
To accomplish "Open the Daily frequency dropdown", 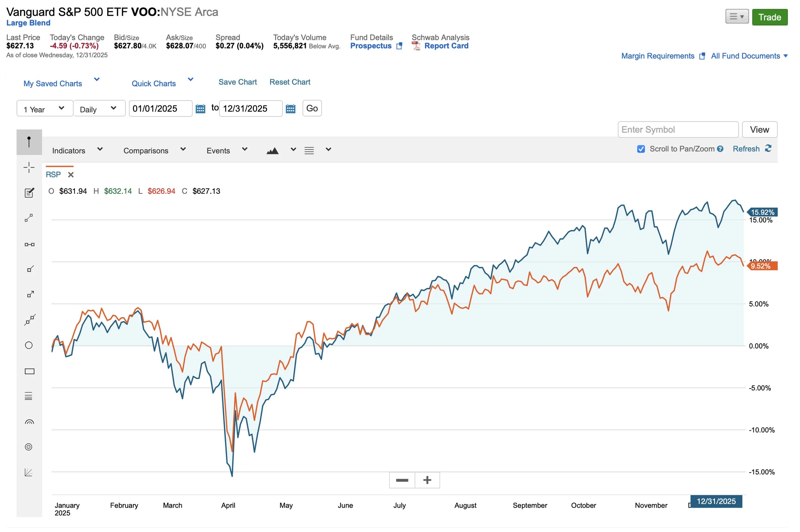I will 99,109.
